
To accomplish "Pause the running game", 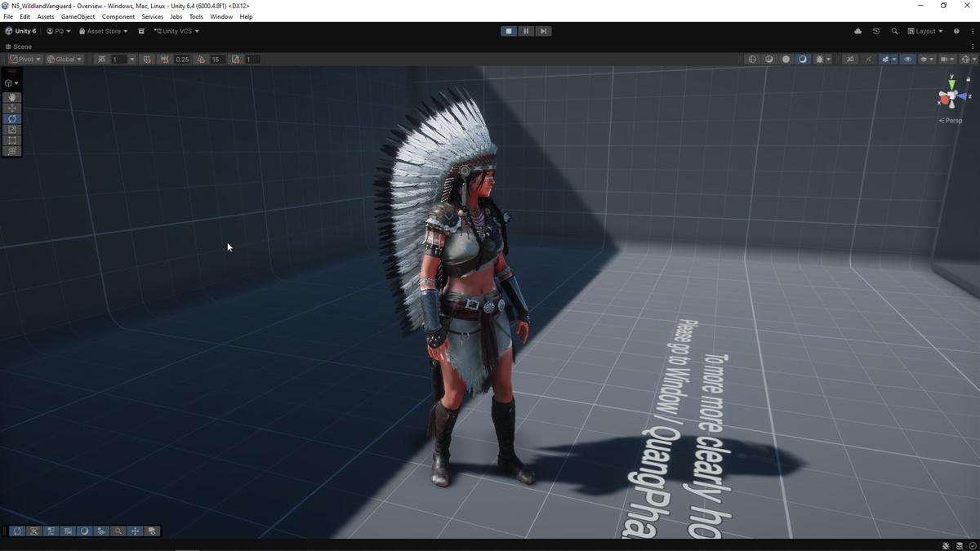I will [526, 31].
